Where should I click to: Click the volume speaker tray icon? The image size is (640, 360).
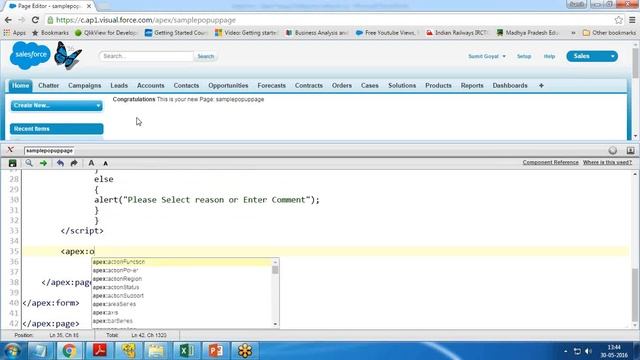point(588,351)
